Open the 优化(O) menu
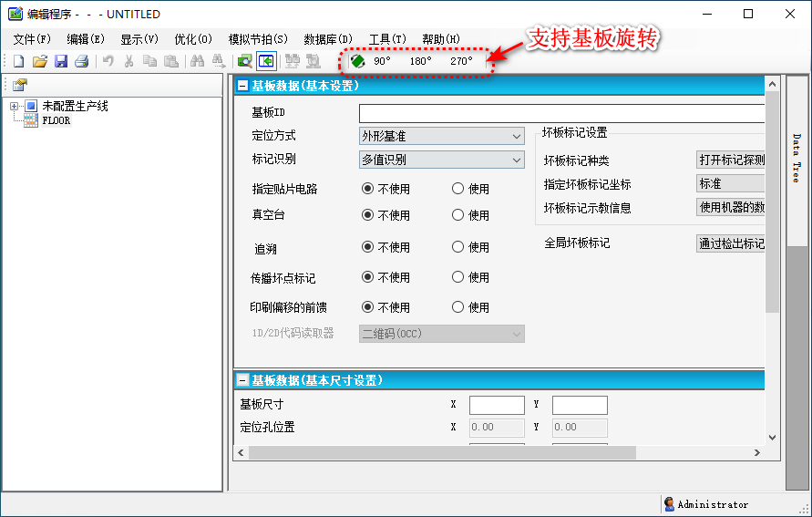 pyautogui.click(x=193, y=39)
